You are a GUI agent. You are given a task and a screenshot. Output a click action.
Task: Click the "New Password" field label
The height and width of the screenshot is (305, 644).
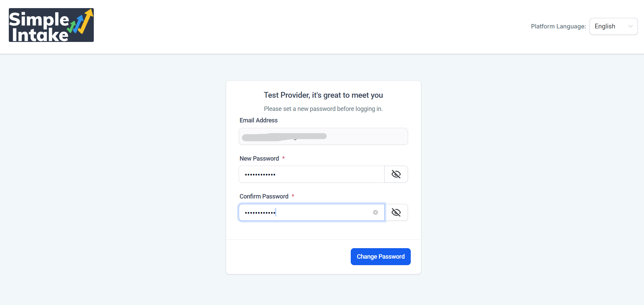[x=259, y=159]
